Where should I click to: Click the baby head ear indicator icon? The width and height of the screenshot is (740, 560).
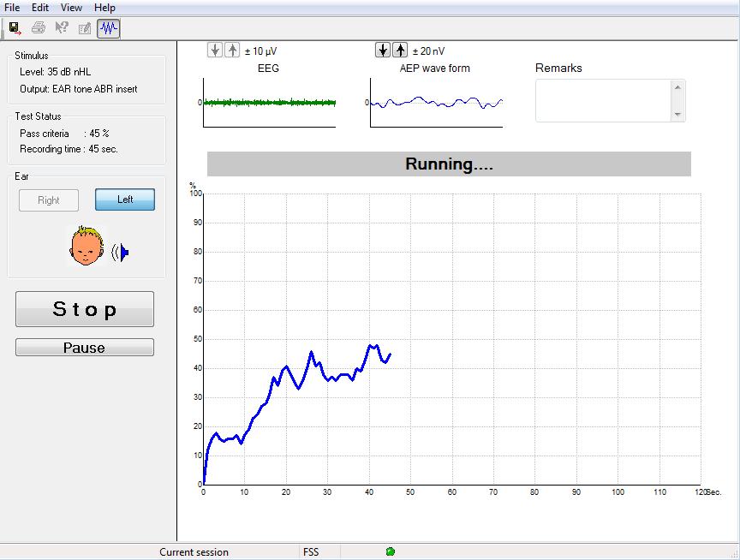tap(87, 246)
